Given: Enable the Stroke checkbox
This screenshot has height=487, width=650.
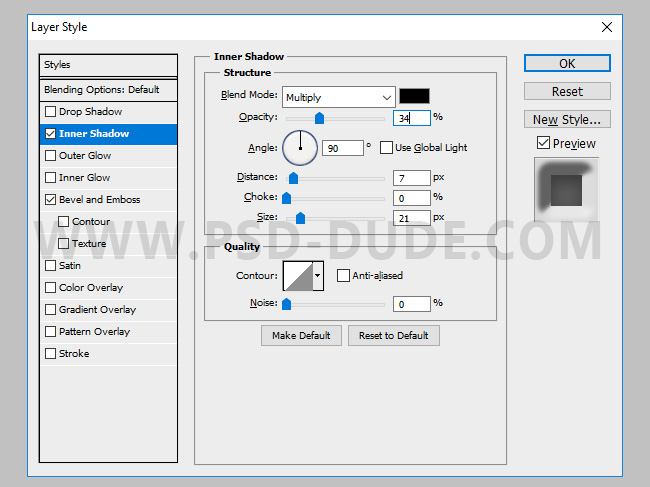Looking at the screenshot, I should coord(51,353).
